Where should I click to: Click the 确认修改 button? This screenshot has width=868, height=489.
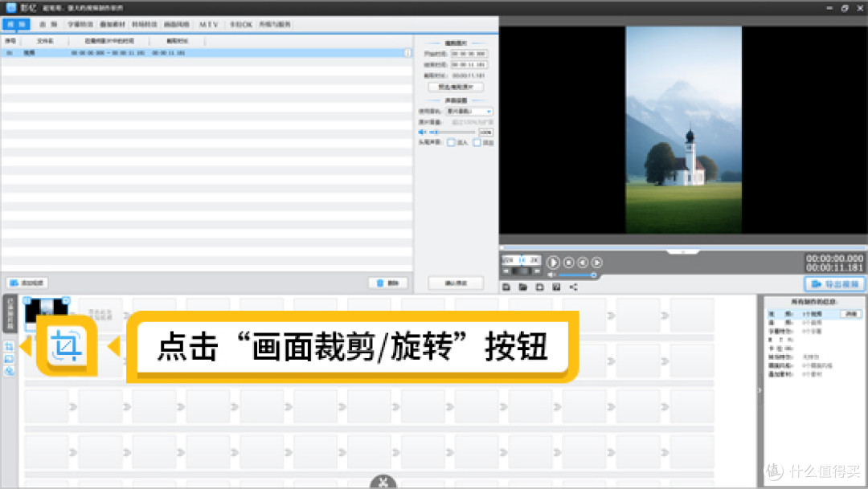(456, 283)
